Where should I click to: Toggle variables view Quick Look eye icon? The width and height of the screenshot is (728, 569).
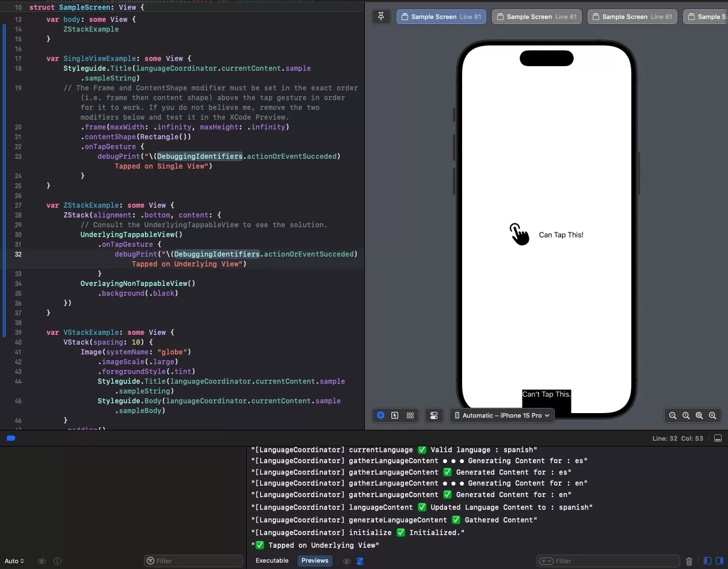(41, 561)
